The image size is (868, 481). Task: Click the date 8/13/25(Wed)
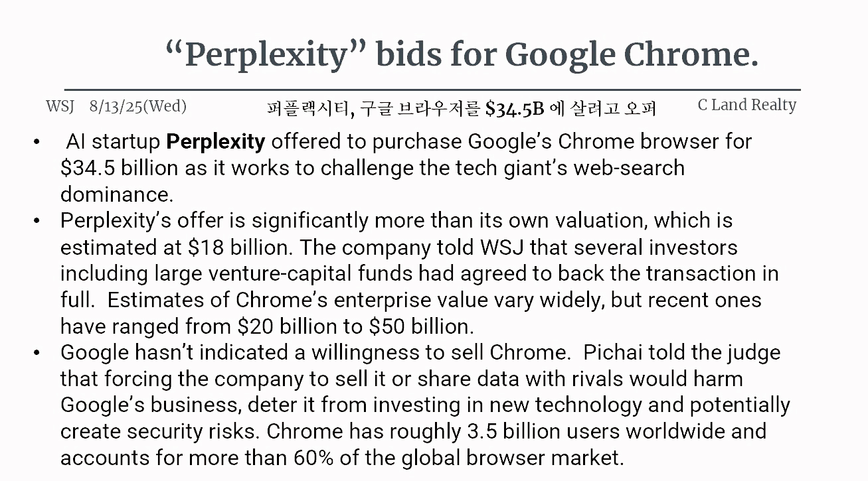137,106
